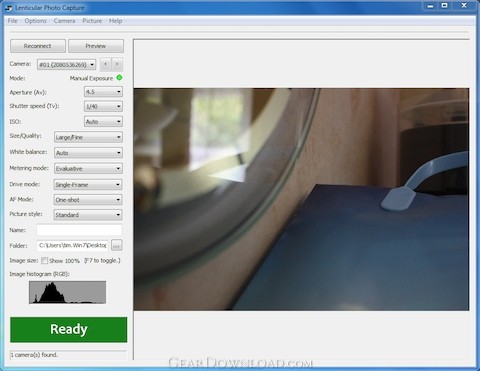Image resolution: width=480 pixels, height=371 pixels.
Task: Toggle the Show 100% checkbox
Action: (44, 261)
